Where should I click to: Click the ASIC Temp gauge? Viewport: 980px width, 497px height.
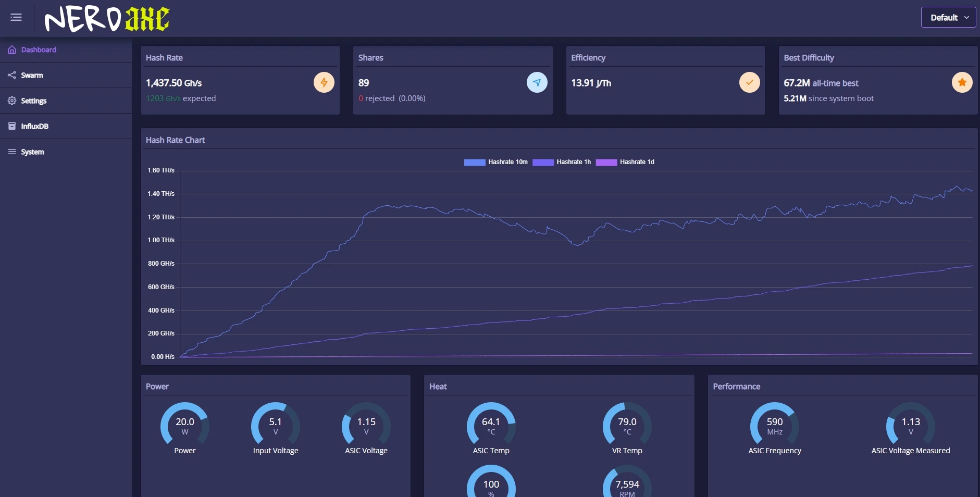point(491,428)
